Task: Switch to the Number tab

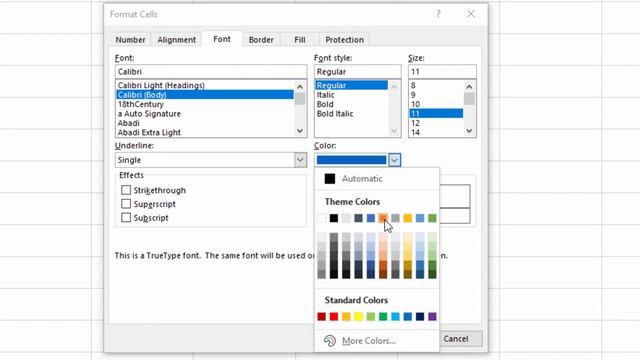Action: 130,40
